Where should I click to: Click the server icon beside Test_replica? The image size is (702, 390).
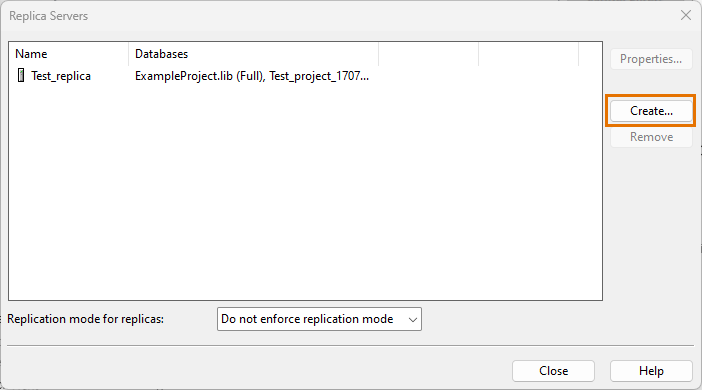click(21, 75)
